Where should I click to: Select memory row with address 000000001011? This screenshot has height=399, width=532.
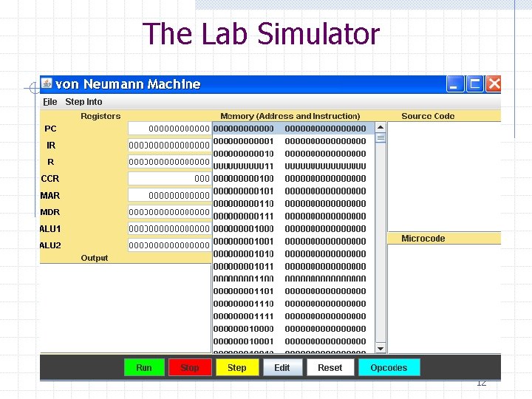point(294,266)
